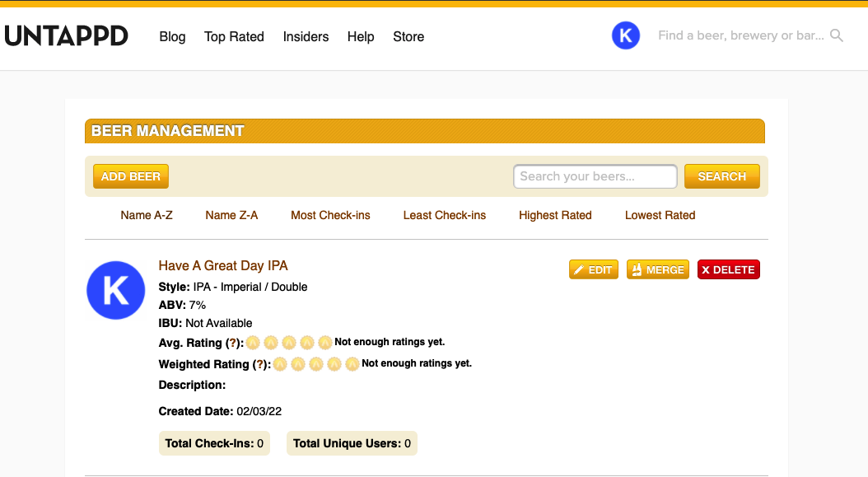Open the Insiders menu link
Screen dimensions: 868x477
[x=306, y=37]
